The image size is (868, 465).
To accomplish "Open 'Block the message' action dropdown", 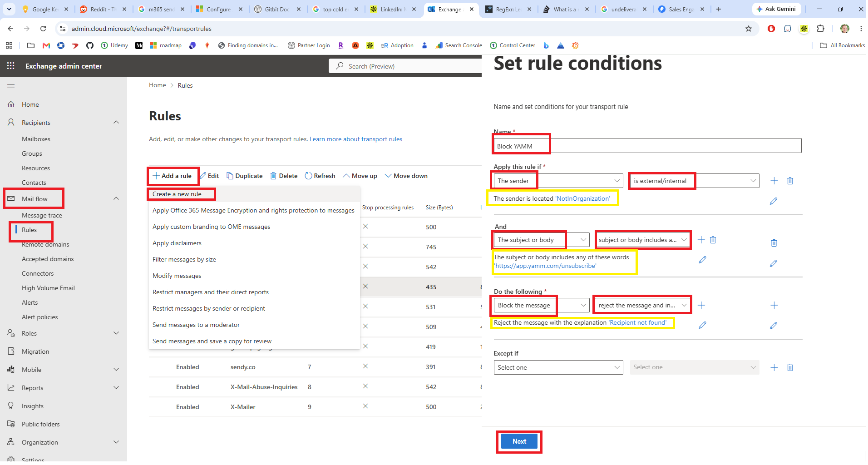I will [x=542, y=305].
